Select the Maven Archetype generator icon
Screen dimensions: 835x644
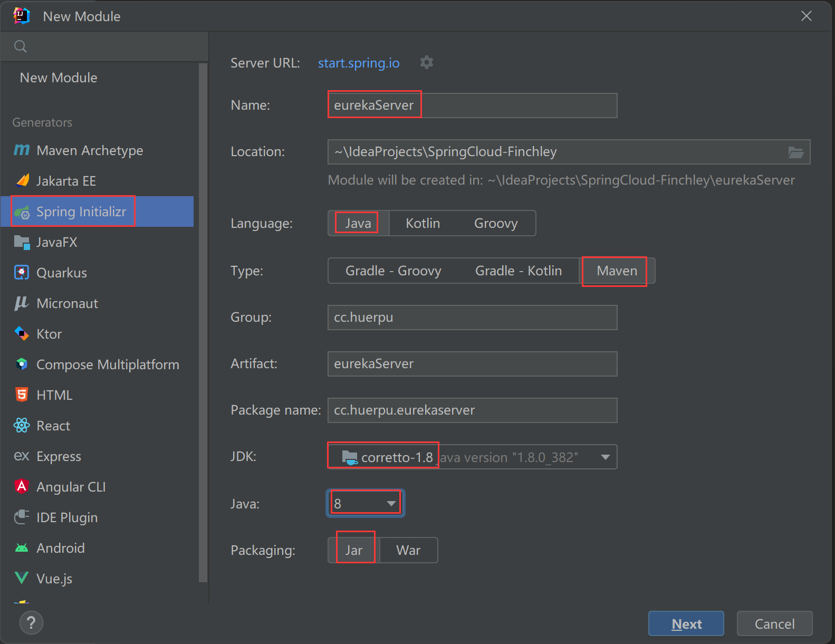pyautogui.click(x=22, y=150)
